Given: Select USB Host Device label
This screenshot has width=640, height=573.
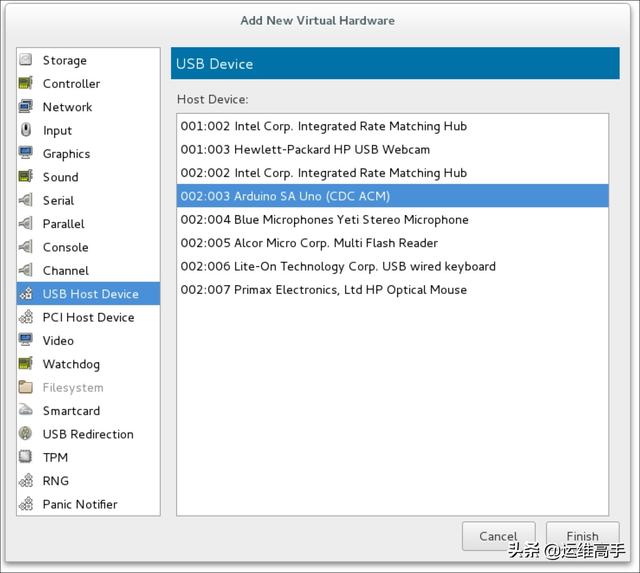Looking at the screenshot, I should 91,294.
